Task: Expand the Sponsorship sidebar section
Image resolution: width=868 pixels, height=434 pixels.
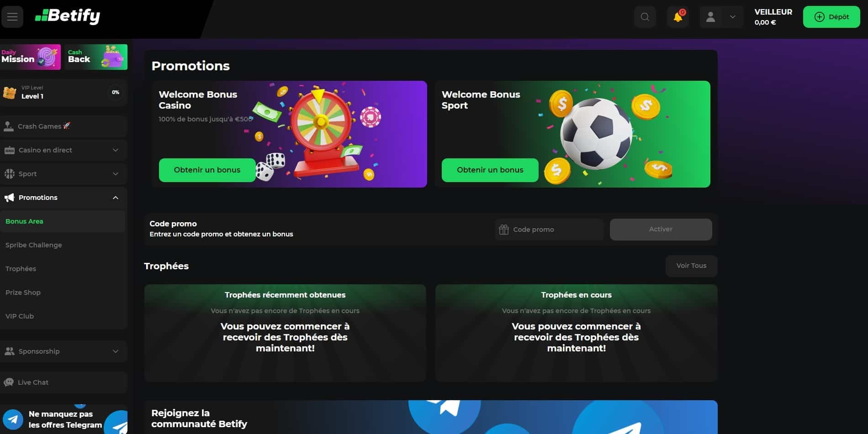Action: pos(64,351)
